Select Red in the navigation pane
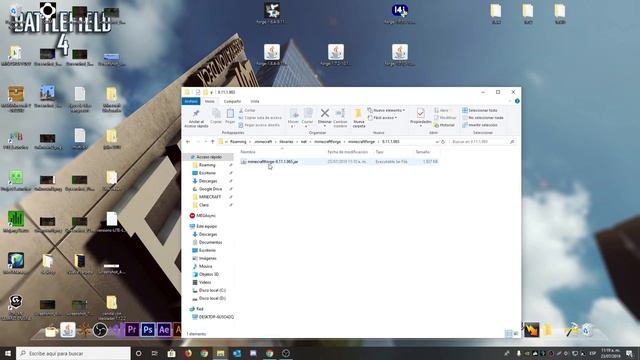 200,309
